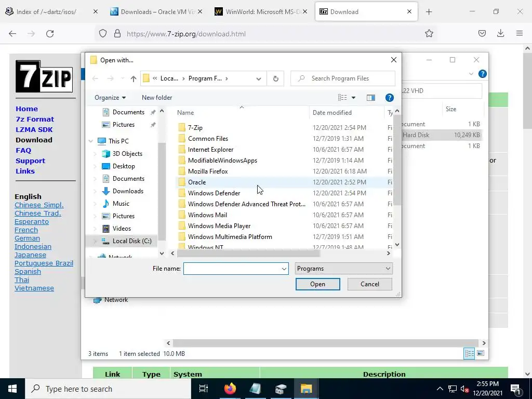Click the dialog's Forward navigation arrow

point(110,79)
